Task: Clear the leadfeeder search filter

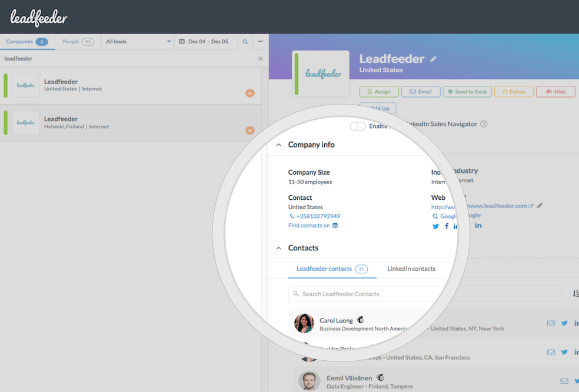Action: [260, 59]
